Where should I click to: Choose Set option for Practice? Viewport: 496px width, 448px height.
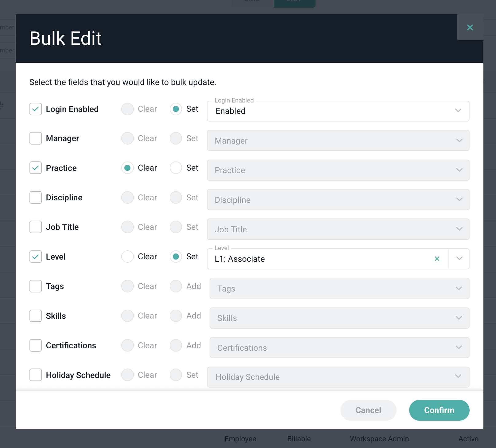[x=176, y=168]
